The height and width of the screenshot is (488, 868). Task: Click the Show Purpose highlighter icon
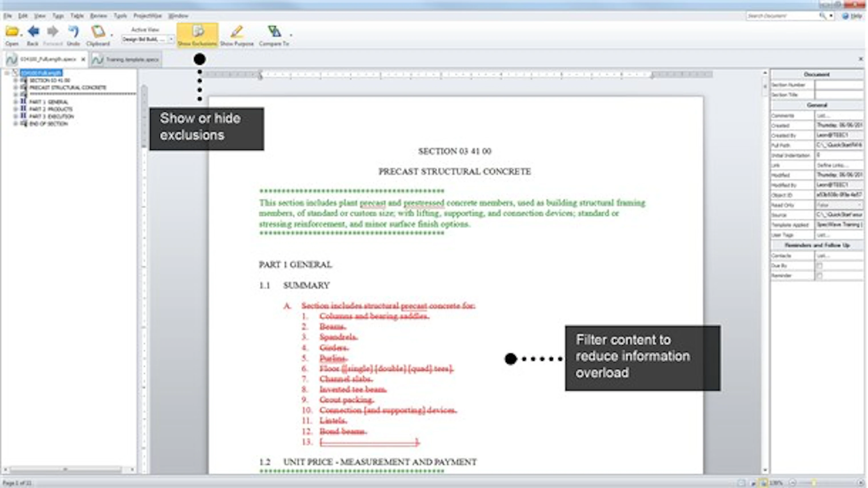(x=237, y=32)
